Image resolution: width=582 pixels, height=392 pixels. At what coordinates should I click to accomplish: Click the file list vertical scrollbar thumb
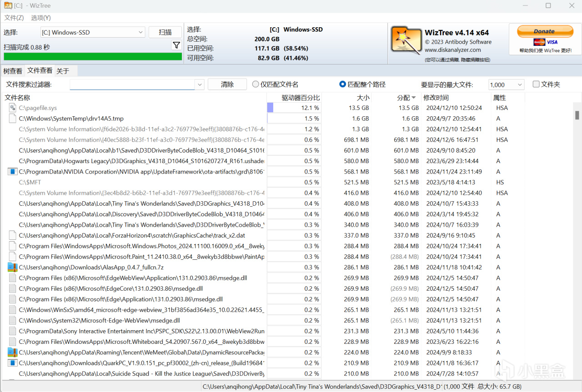[x=577, y=114]
